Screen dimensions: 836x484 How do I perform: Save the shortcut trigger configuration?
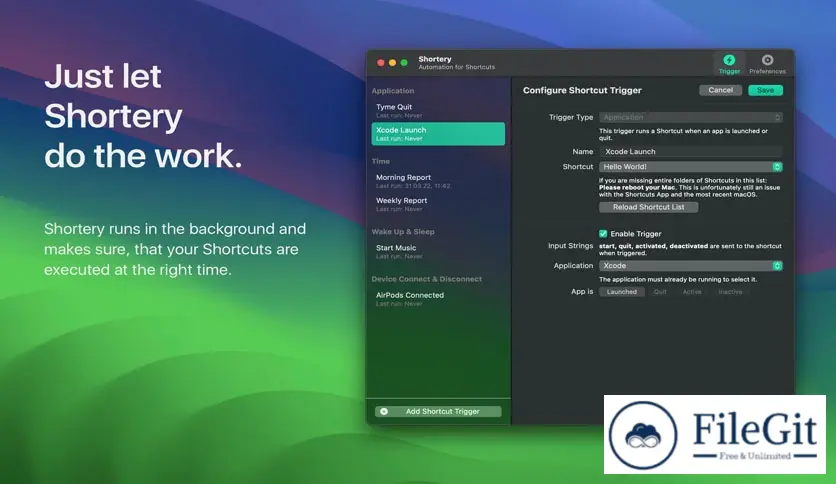point(765,90)
